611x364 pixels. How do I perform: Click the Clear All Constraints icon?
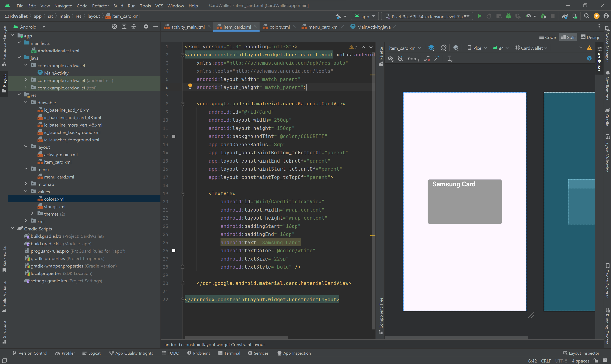tap(427, 58)
